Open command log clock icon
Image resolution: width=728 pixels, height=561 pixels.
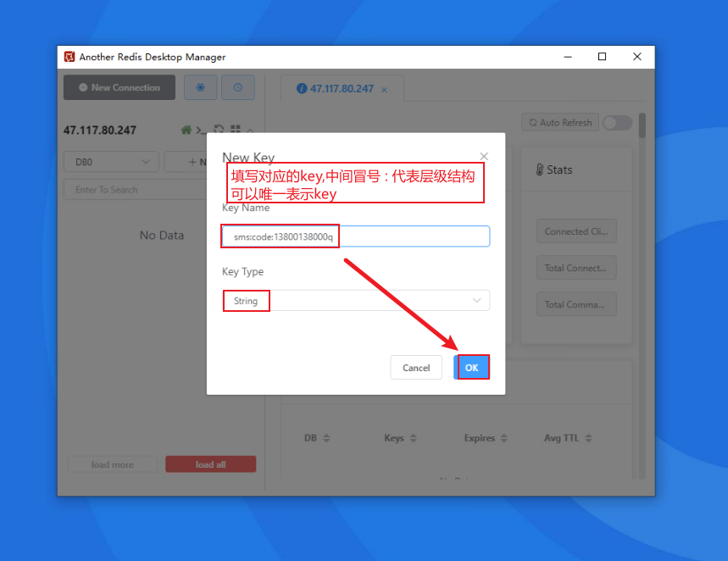(237, 87)
